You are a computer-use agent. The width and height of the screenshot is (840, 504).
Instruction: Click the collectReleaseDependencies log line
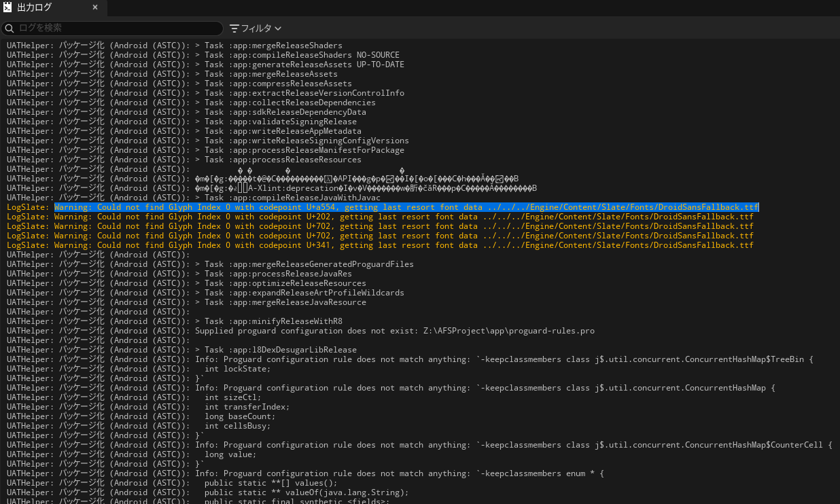point(191,103)
